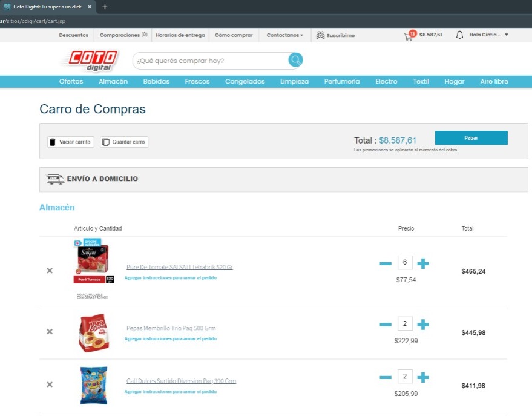This screenshot has width=532, height=416.
Task: Open Pepas Membrillo Trio product link
Action: click(x=171, y=328)
